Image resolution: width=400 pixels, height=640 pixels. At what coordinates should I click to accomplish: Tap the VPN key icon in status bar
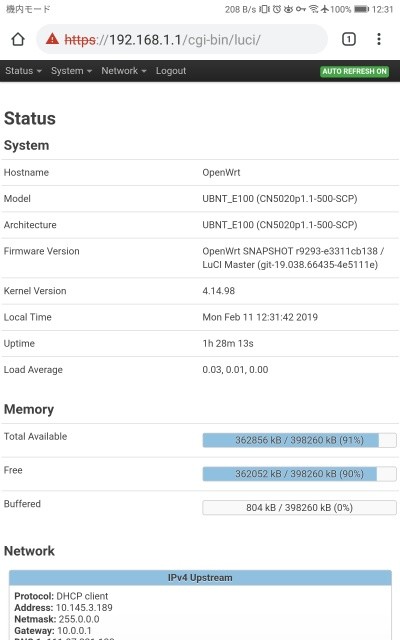click(x=301, y=9)
